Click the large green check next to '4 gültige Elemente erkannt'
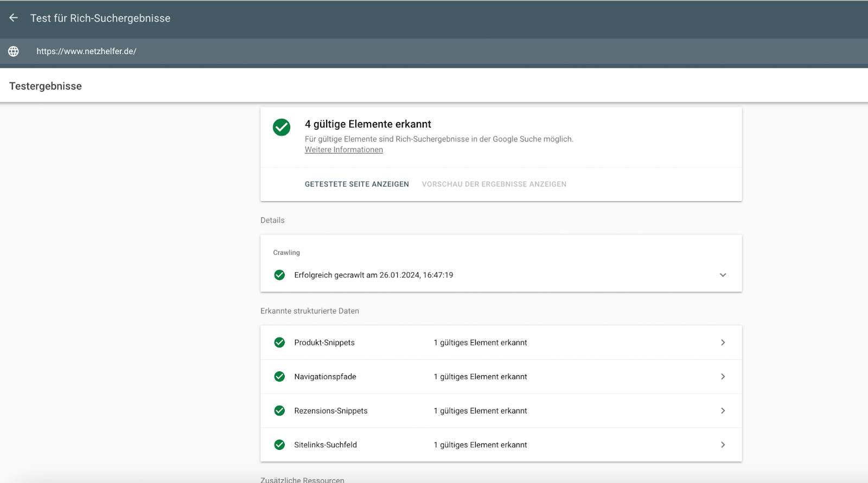868x483 pixels. click(282, 127)
